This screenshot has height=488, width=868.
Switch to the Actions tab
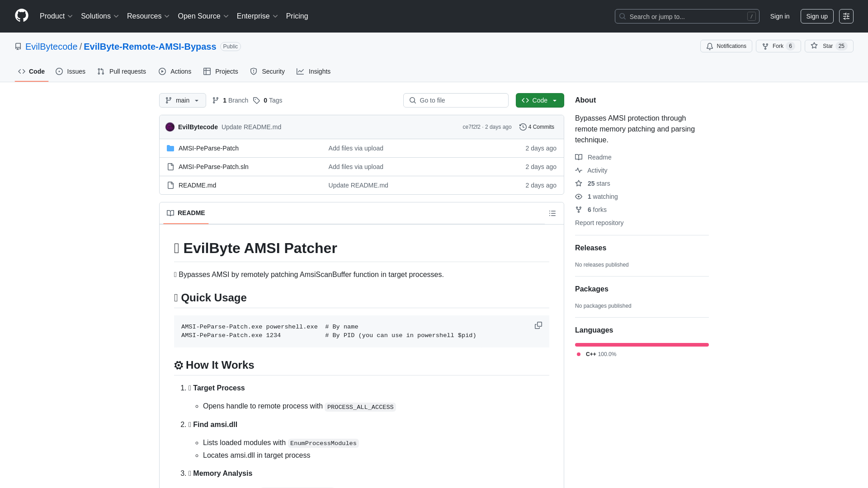click(x=175, y=71)
